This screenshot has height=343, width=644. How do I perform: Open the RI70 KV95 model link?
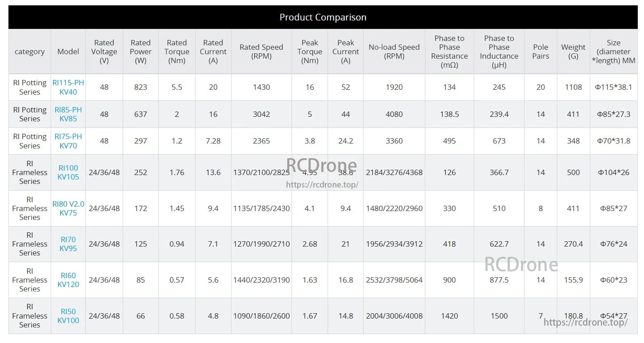[68, 244]
